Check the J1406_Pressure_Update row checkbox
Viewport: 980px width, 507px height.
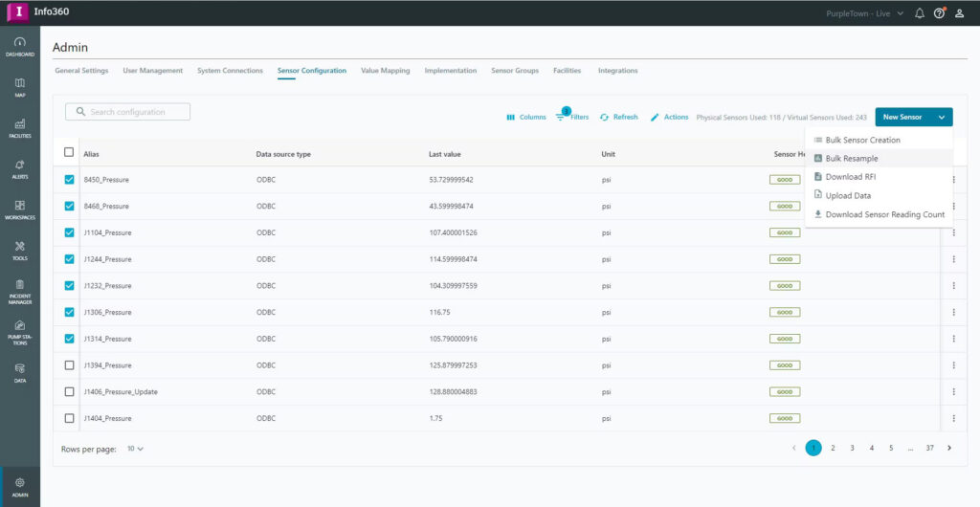click(69, 392)
